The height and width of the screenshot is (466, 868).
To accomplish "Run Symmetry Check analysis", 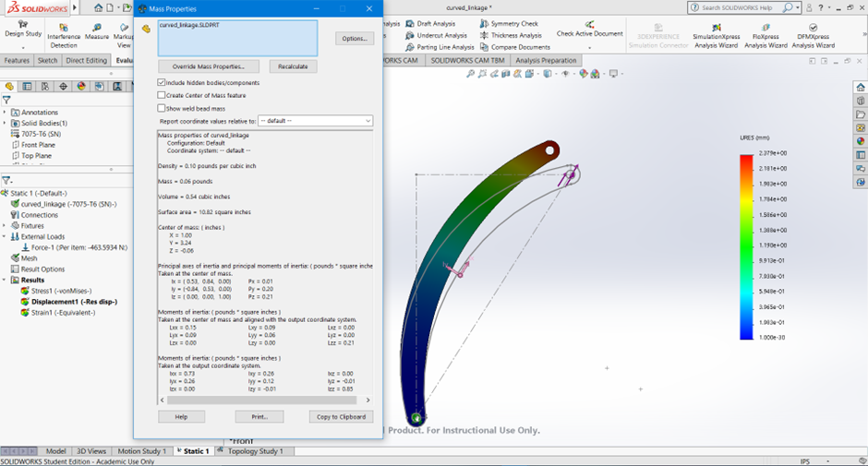I will point(509,23).
